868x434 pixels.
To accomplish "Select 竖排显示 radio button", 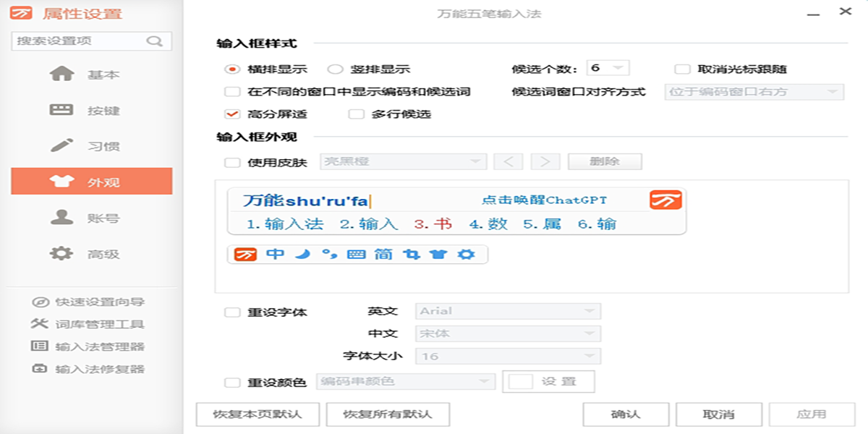I will pos(335,69).
